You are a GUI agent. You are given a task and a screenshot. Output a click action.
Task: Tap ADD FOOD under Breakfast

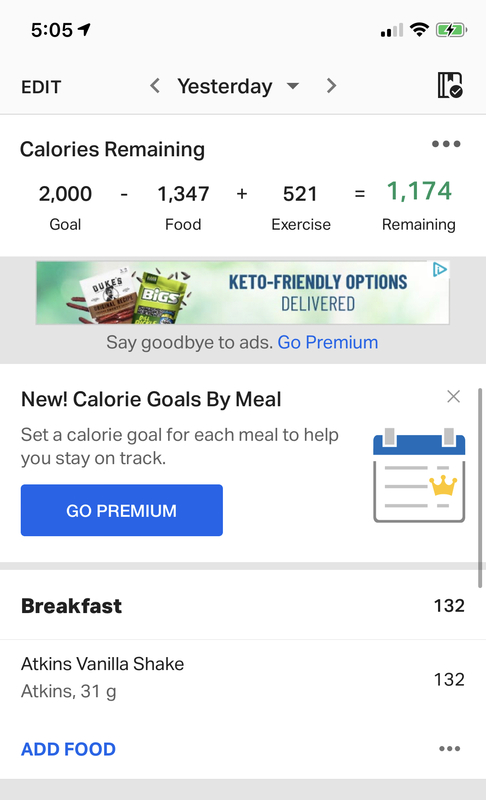point(68,749)
